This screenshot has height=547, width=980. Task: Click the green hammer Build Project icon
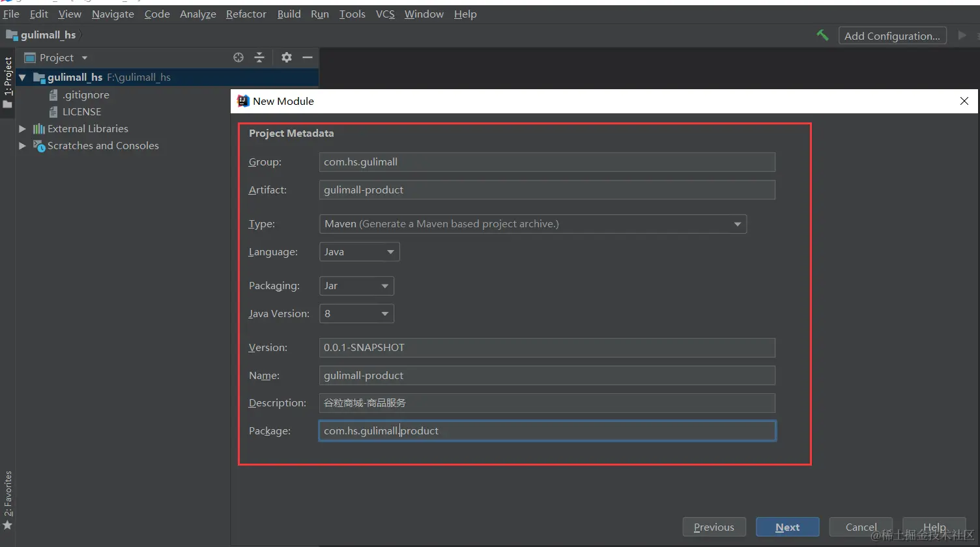coord(822,35)
